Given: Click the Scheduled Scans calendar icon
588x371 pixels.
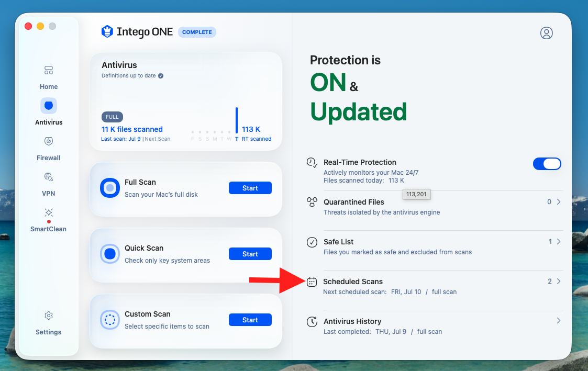Looking at the screenshot, I should pyautogui.click(x=312, y=282).
